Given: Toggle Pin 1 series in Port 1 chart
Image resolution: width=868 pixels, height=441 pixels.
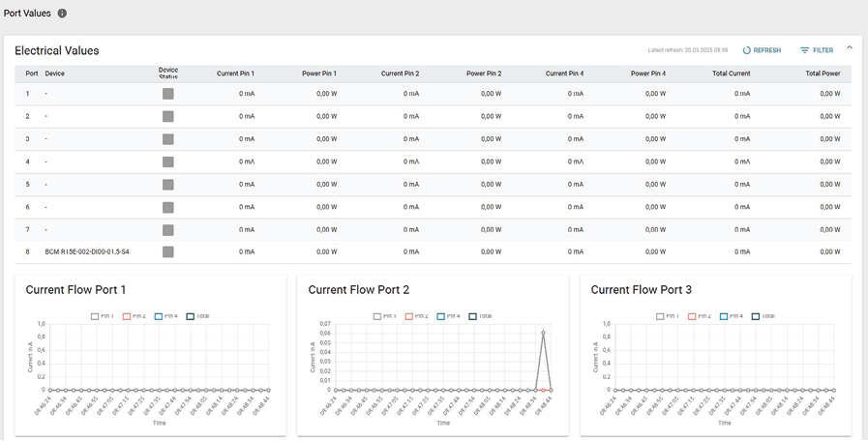Looking at the screenshot, I should pos(103,316).
